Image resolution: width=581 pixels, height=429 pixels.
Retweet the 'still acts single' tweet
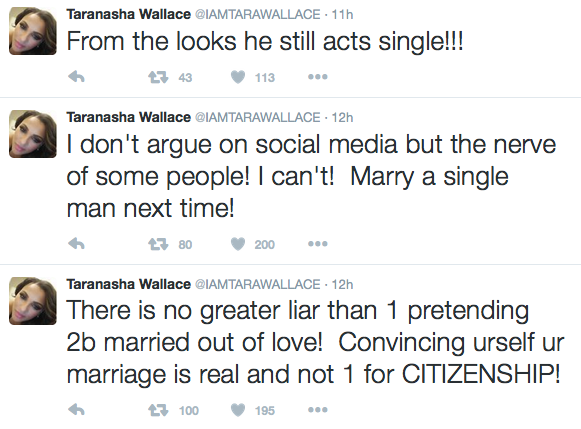(x=158, y=77)
